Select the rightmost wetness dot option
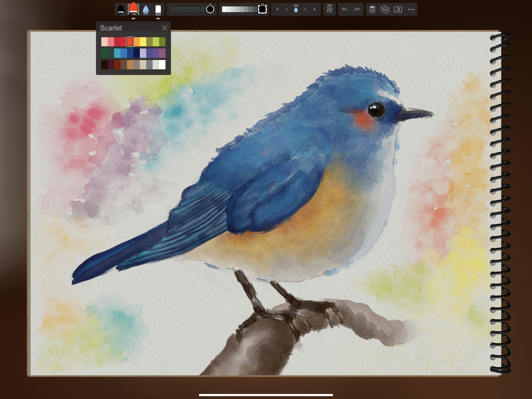Viewport: 532px width, 399px height. [314, 10]
